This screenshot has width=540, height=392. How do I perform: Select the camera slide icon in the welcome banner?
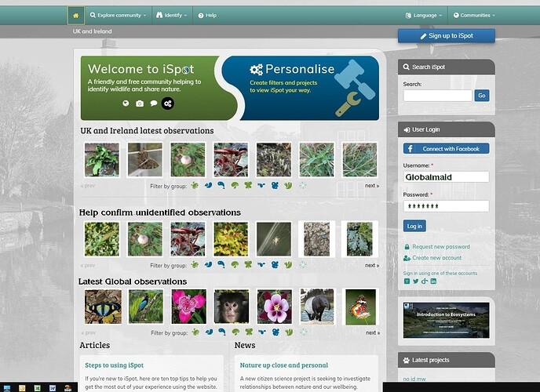click(x=140, y=103)
